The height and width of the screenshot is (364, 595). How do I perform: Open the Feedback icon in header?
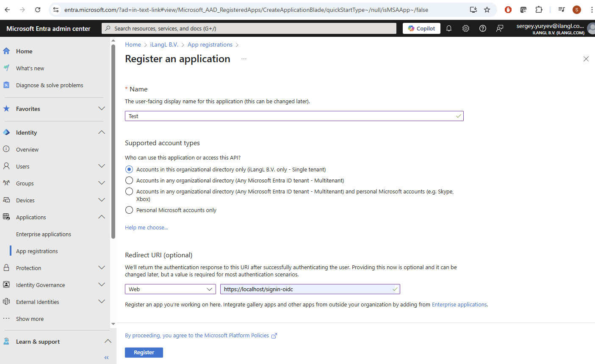click(x=500, y=28)
